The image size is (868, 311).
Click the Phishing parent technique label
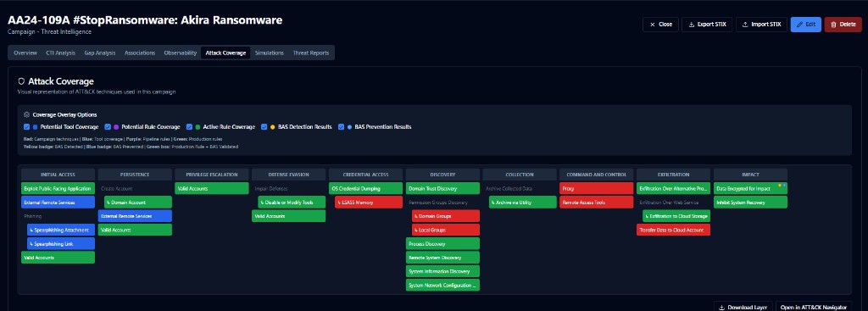point(33,216)
